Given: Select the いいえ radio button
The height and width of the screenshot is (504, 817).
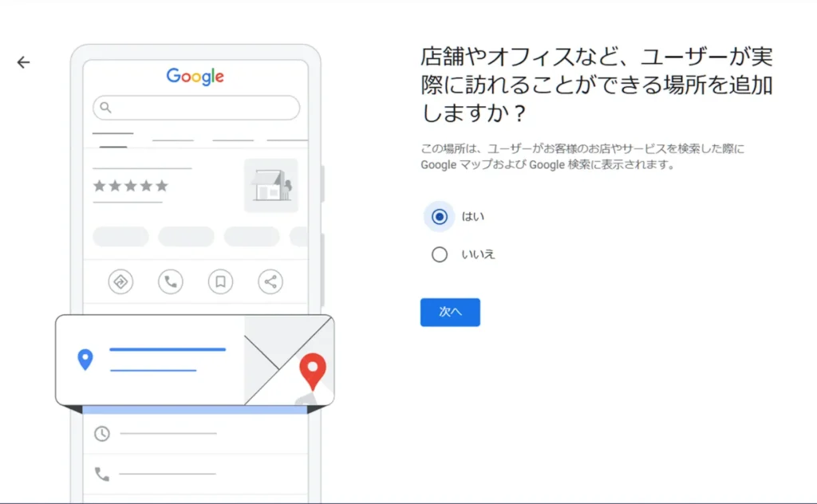Looking at the screenshot, I should click(439, 255).
